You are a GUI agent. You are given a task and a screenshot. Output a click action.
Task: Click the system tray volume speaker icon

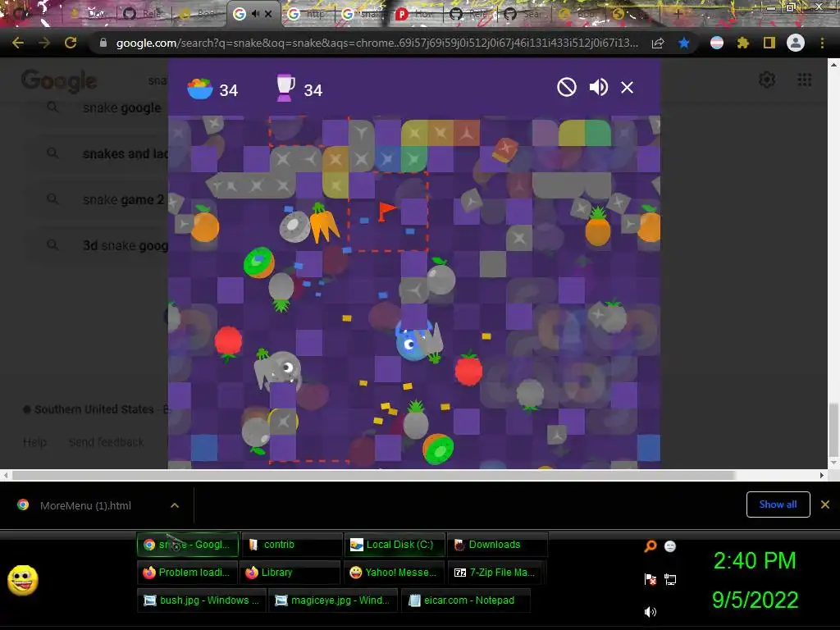650,612
